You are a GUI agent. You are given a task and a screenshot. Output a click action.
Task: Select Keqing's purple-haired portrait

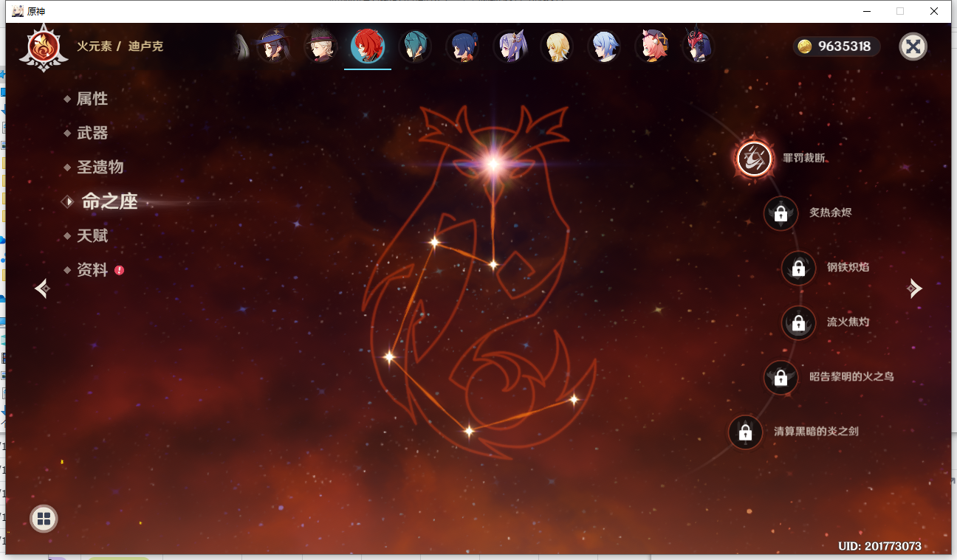(x=510, y=46)
